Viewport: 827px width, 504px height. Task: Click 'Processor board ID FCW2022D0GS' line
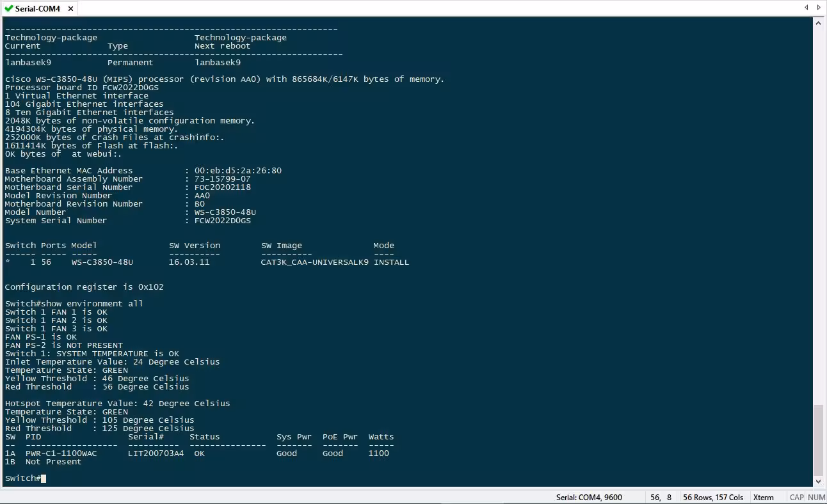point(82,88)
